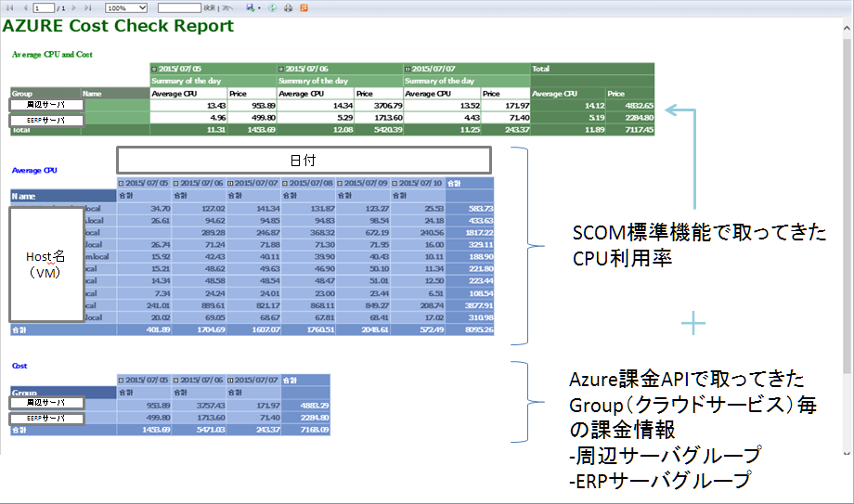854x504 pixels.
Task: Click the orange data feed icon
Action: coord(304,7)
